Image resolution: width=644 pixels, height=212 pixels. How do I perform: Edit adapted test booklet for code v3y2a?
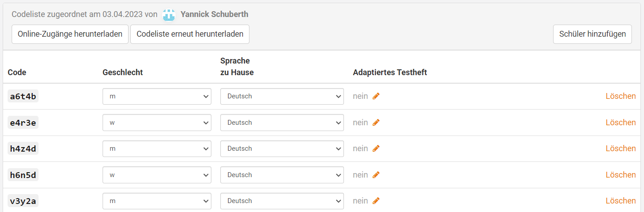click(376, 201)
